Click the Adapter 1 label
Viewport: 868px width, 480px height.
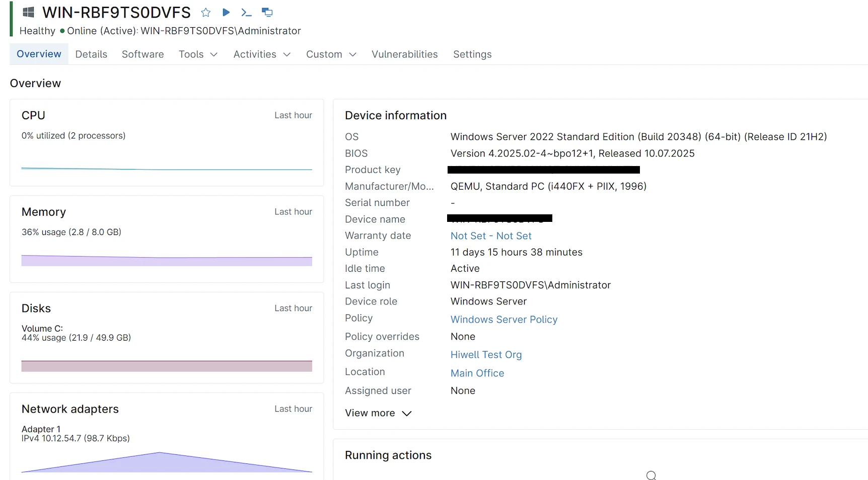[x=41, y=429]
